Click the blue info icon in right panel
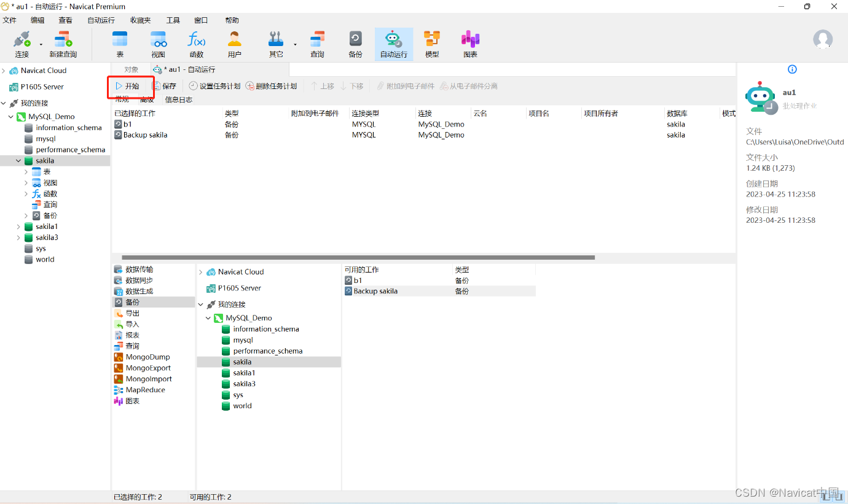This screenshot has width=848, height=504. tap(792, 69)
